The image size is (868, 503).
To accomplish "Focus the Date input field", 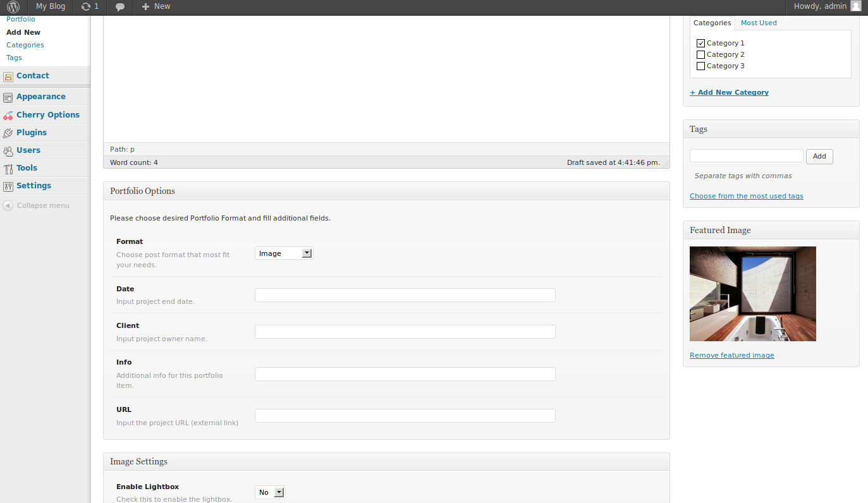I will click(x=405, y=295).
